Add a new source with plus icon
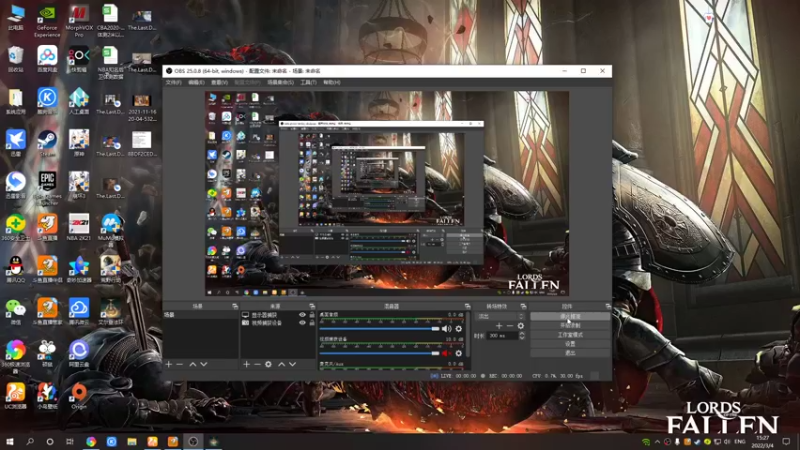 click(x=246, y=364)
